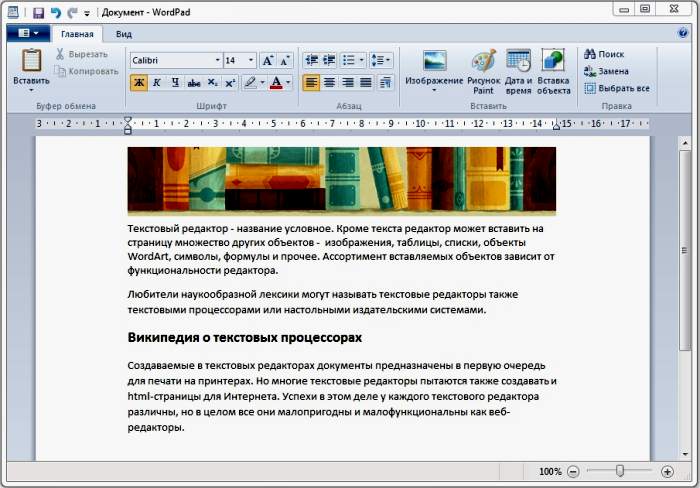
Task: Open the WordPad application menu button
Action: tap(28, 33)
